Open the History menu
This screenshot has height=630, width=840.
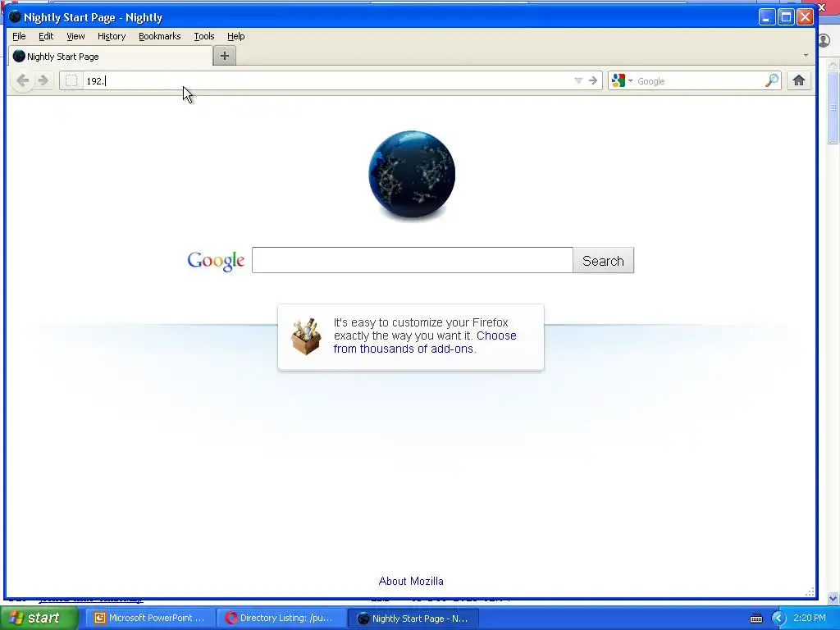112,36
